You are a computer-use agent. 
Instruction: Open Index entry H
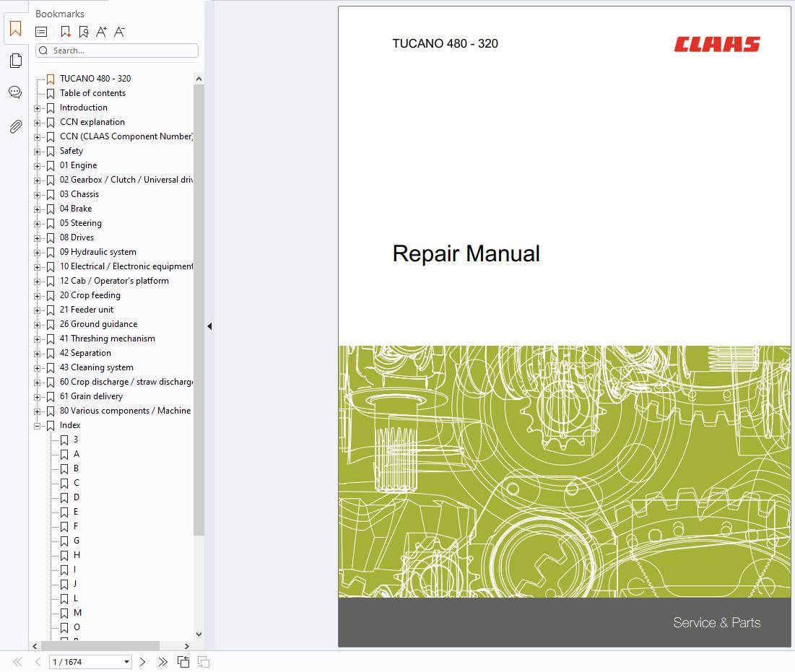(x=77, y=556)
